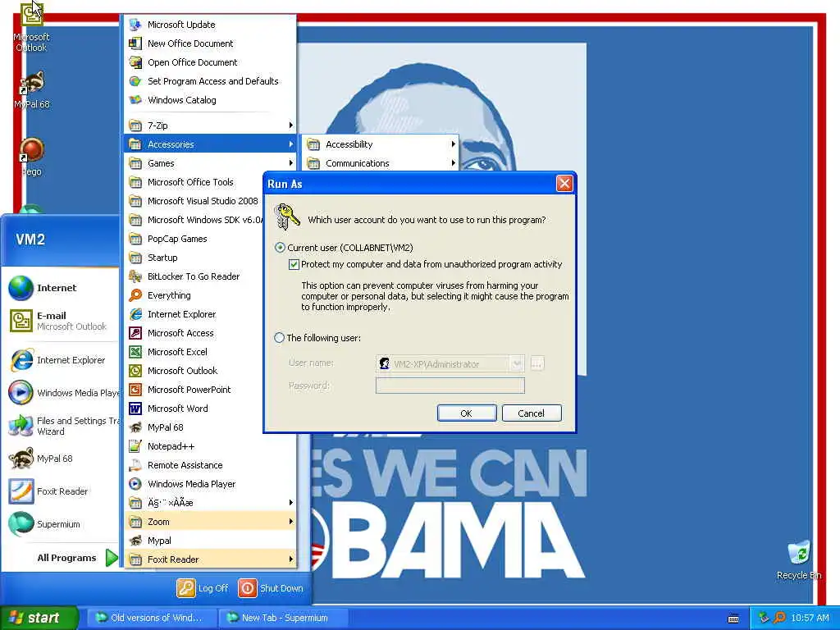Screen dimensions: 840x630
Task: Open Recycle Bin on desktop
Action: [798, 559]
